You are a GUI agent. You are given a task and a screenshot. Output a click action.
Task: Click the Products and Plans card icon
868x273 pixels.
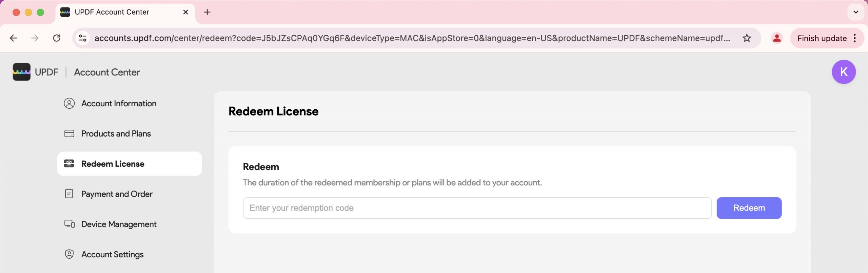(x=69, y=134)
